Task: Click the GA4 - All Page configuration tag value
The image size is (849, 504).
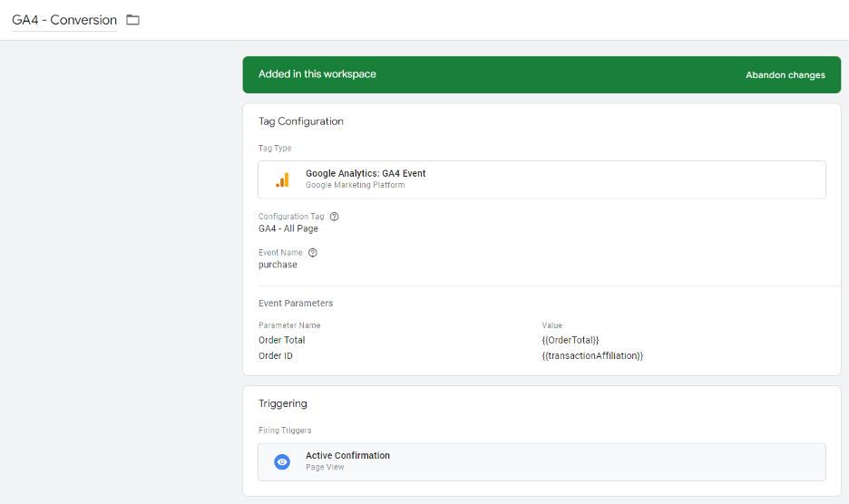Action: 288,228
